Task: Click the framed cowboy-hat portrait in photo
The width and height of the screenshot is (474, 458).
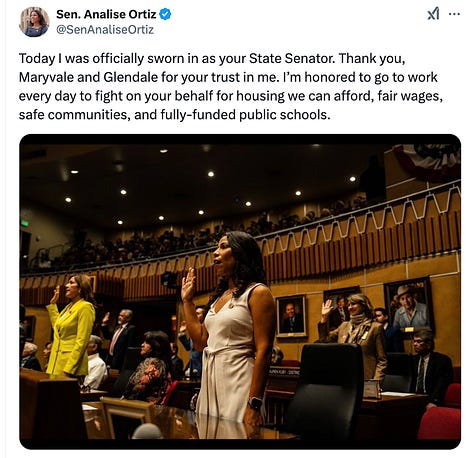Action: pyautogui.click(x=409, y=305)
